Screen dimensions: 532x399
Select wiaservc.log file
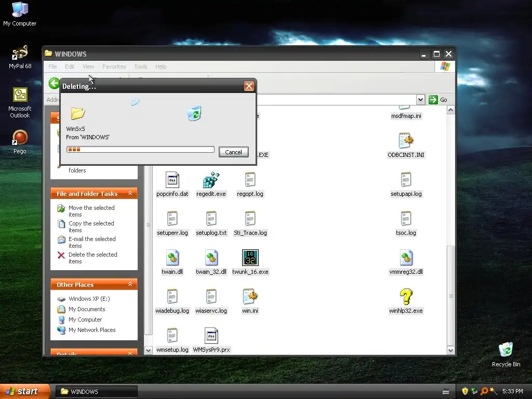coord(211,302)
